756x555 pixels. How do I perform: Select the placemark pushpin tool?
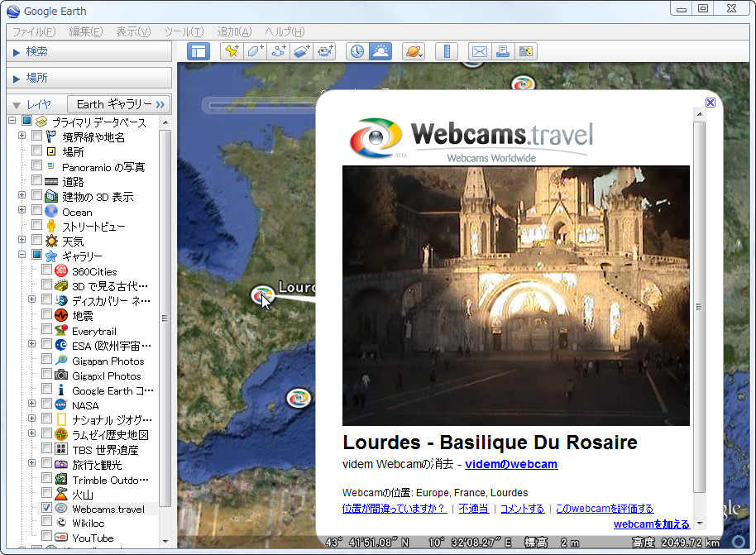[x=231, y=50]
